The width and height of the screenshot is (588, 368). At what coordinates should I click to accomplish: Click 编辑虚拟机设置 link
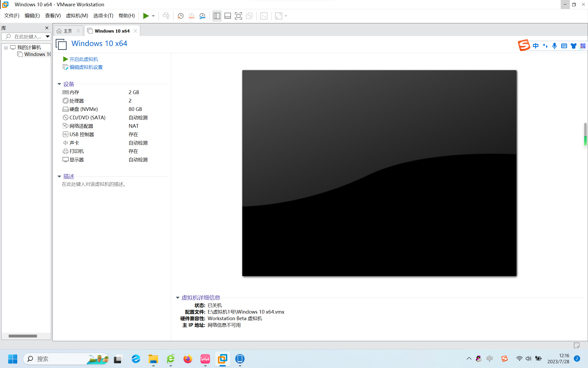point(86,67)
